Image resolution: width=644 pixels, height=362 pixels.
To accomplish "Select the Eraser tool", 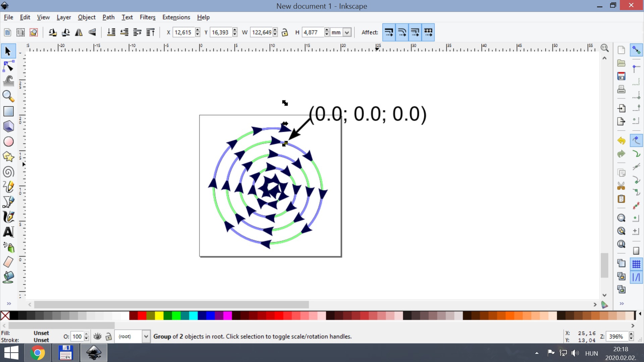I will tap(8, 262).
